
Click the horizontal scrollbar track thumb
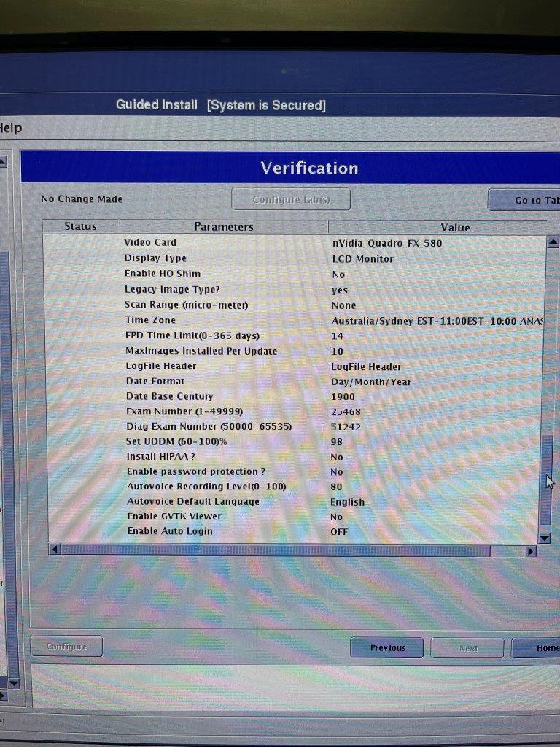(276, 551)
